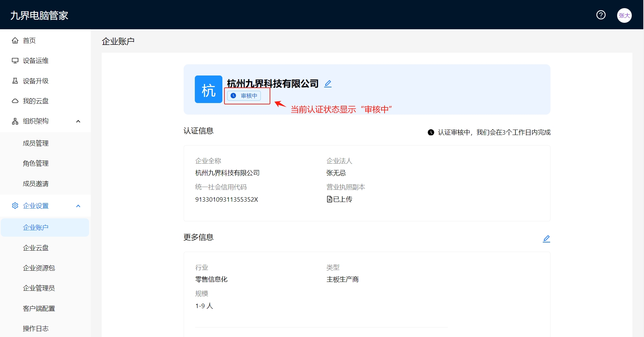This screenshot has width=644, height=337.
Task: Click the clock icon before 认证审核中 notice
Action: 431,132
